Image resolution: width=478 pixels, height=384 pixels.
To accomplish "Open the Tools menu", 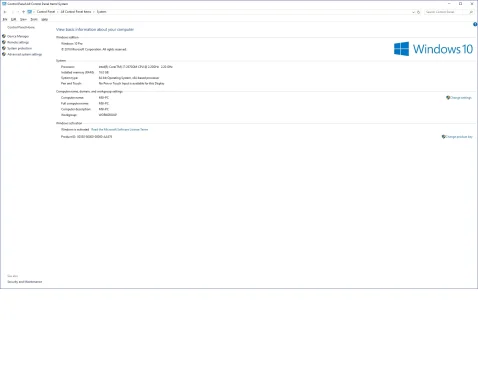I will (x=34, y=19).
